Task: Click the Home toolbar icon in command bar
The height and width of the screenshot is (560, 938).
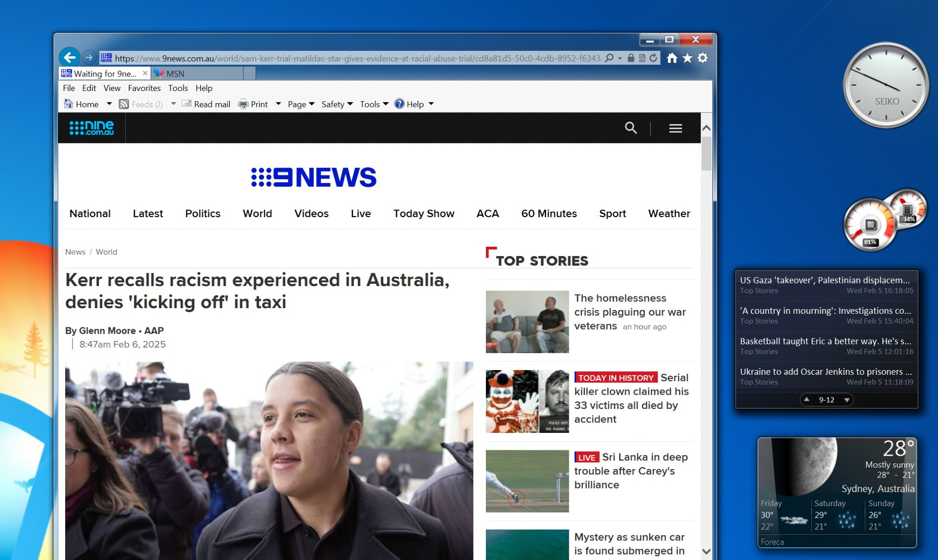Action: click(x=68, y=104)
